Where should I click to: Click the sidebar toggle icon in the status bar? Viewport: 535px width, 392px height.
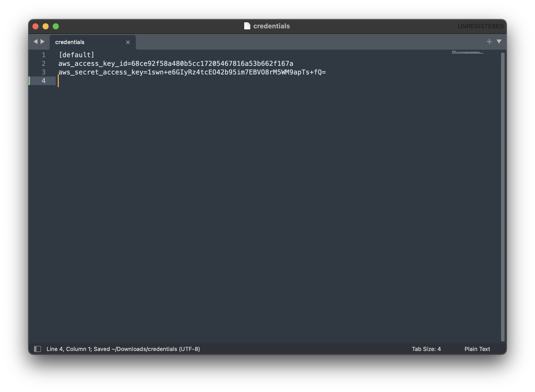[38, 349]
